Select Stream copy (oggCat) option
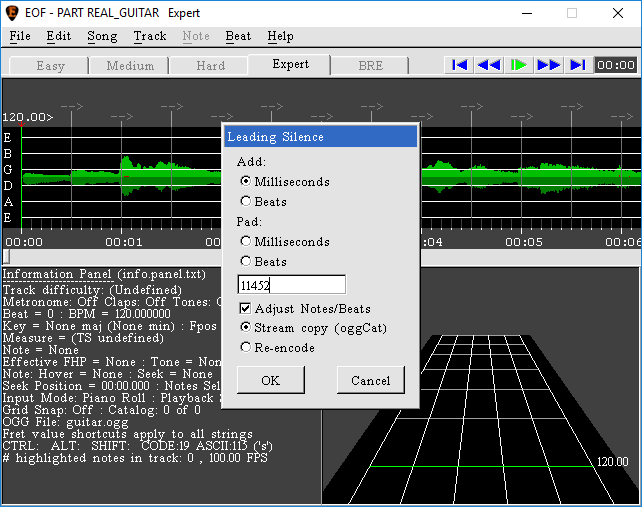This screenshot has height=507, width=642. (246, 328)
